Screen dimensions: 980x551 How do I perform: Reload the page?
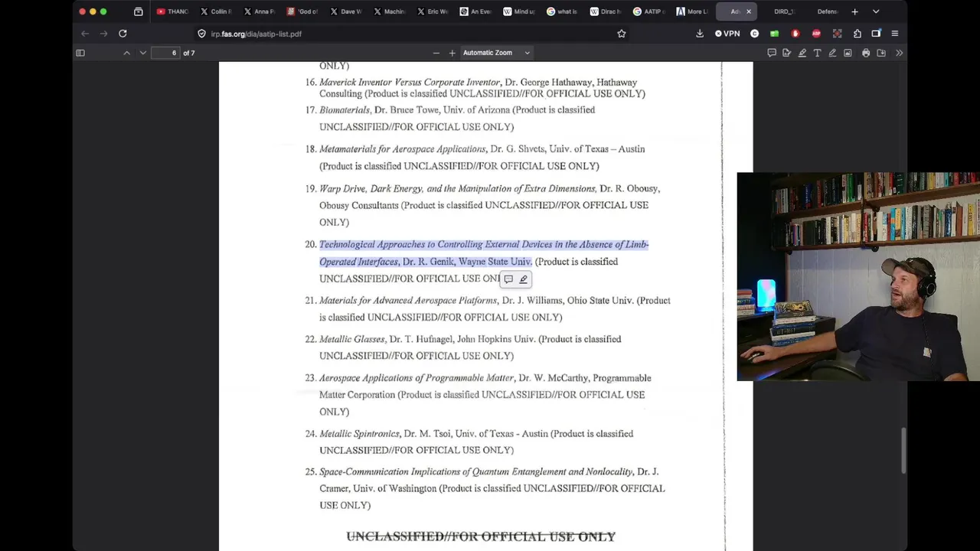point(122,34)
